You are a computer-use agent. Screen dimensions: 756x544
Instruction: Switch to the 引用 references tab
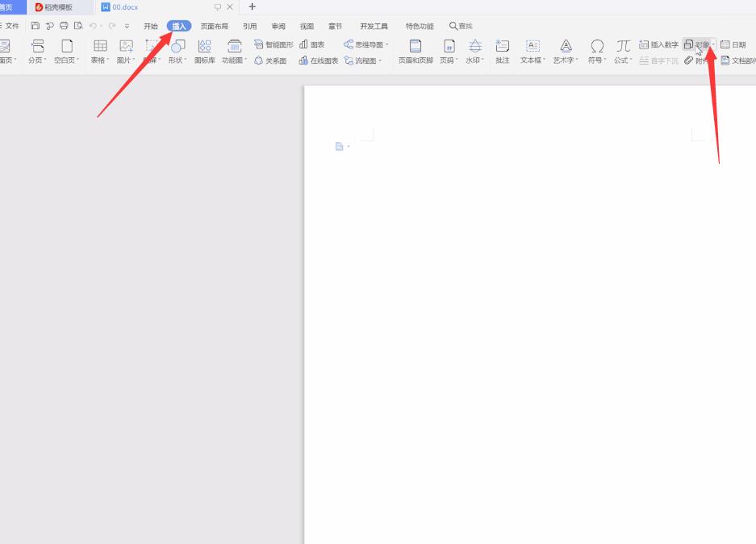click(250, 26)
